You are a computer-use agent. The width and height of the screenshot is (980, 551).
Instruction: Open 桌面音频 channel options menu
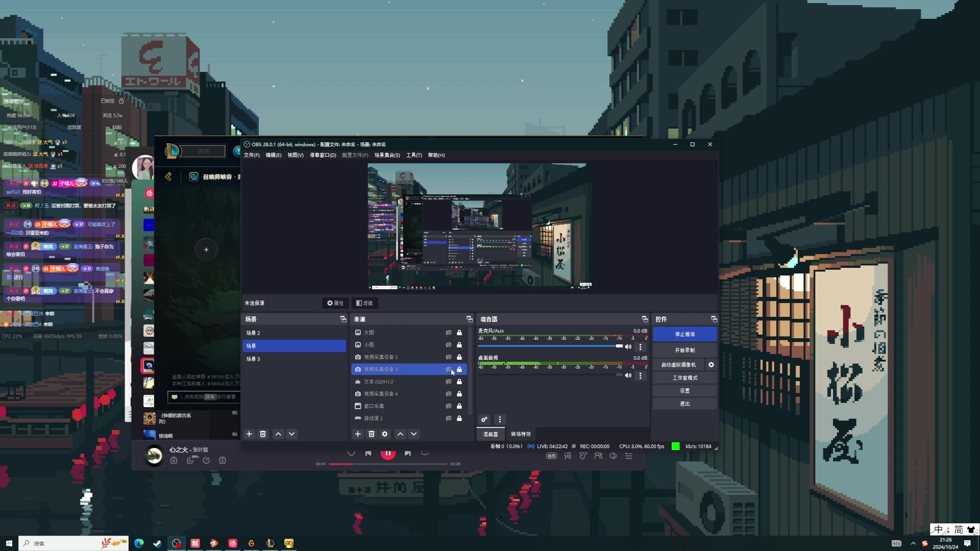[x=641, y=375]
